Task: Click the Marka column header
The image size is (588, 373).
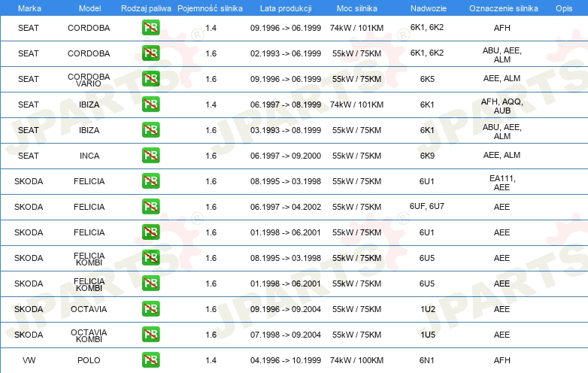Action: coord(29,8)
